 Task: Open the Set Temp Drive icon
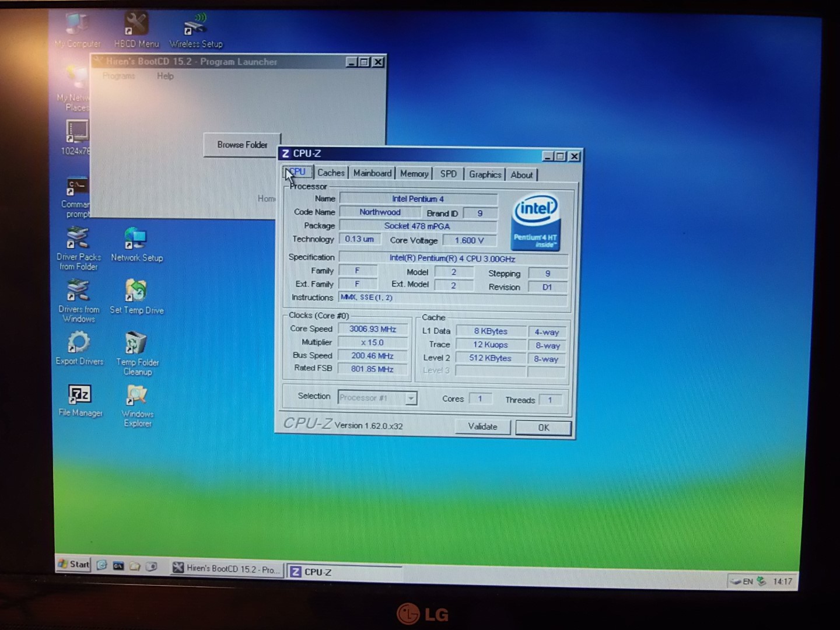(x=136, y=297)
